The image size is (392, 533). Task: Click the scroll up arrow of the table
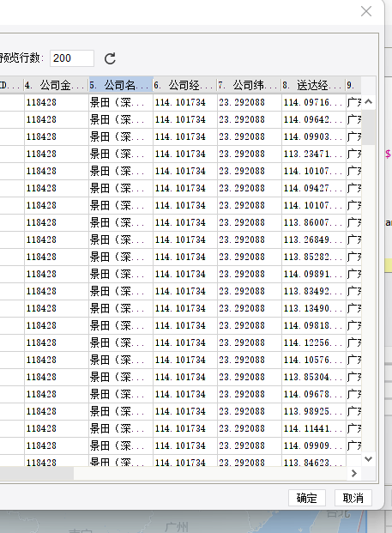click(x=369, y=101)
